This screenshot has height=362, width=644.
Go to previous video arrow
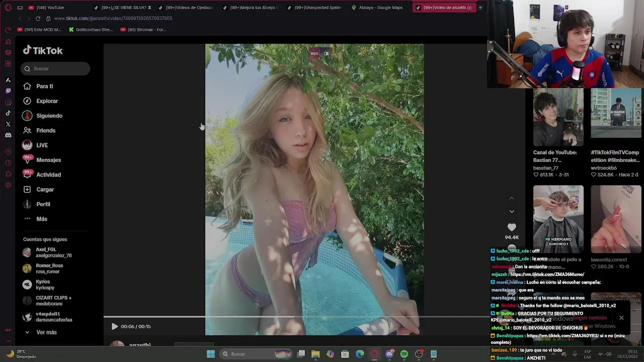512,198
